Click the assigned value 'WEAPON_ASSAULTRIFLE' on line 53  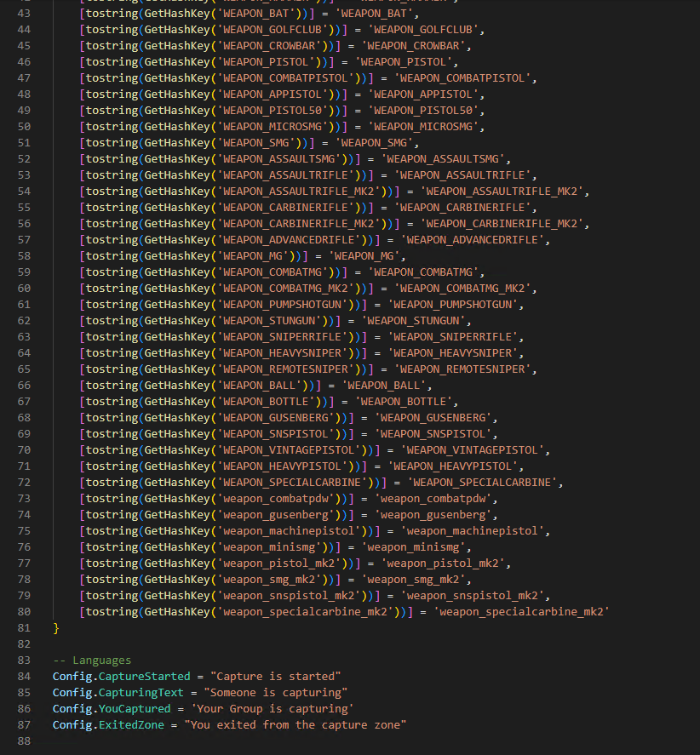pos(462,174)
